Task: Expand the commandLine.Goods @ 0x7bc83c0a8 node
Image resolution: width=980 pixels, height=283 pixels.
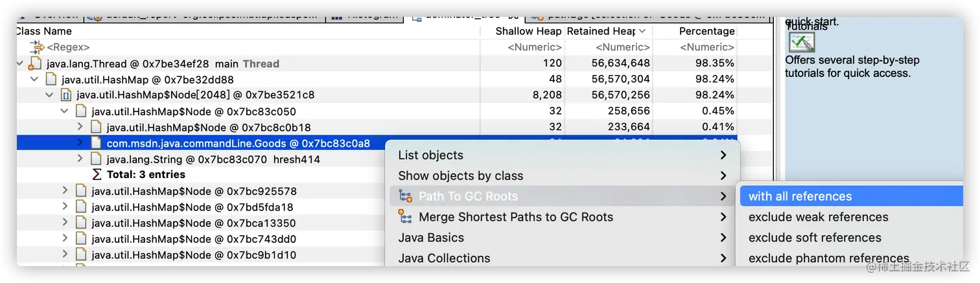Action: point(80,142)
